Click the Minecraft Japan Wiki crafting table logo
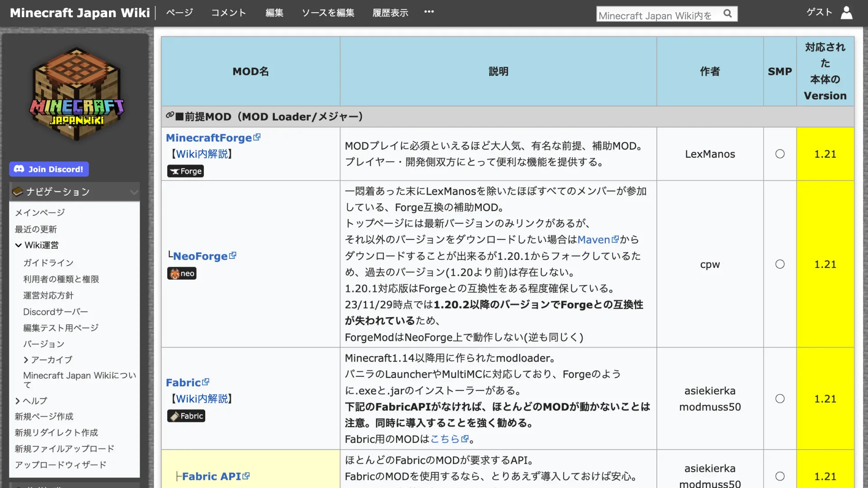Screen dimensions: 868x488 tap(77, 94)
